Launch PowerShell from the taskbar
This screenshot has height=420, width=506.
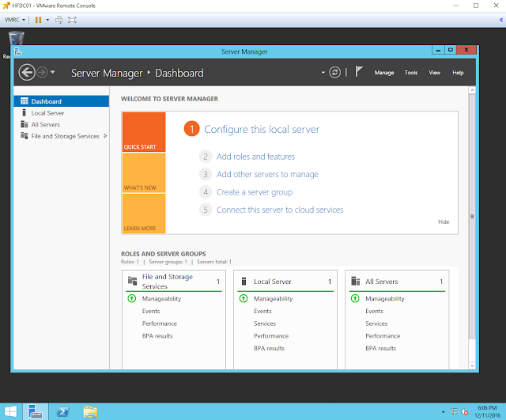[x=62, y=411]
